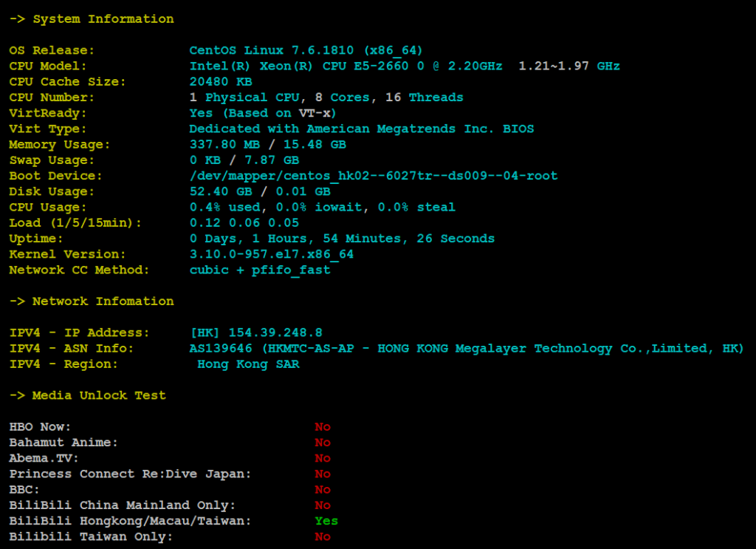Click the Bilibili Taiwan Only No result

323,537
